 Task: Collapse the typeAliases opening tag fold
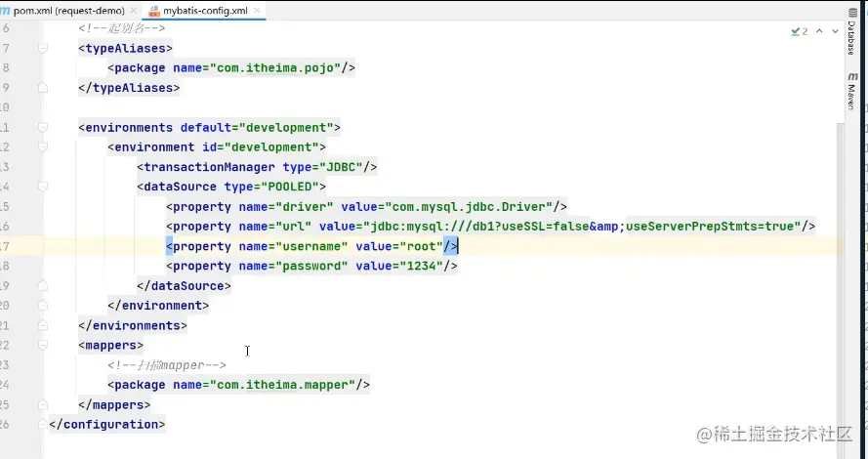pos(43,49)
